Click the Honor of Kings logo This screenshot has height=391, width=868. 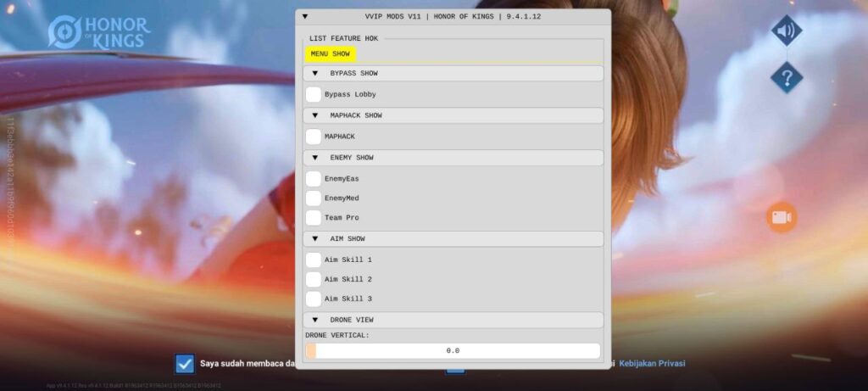[98, 32]
